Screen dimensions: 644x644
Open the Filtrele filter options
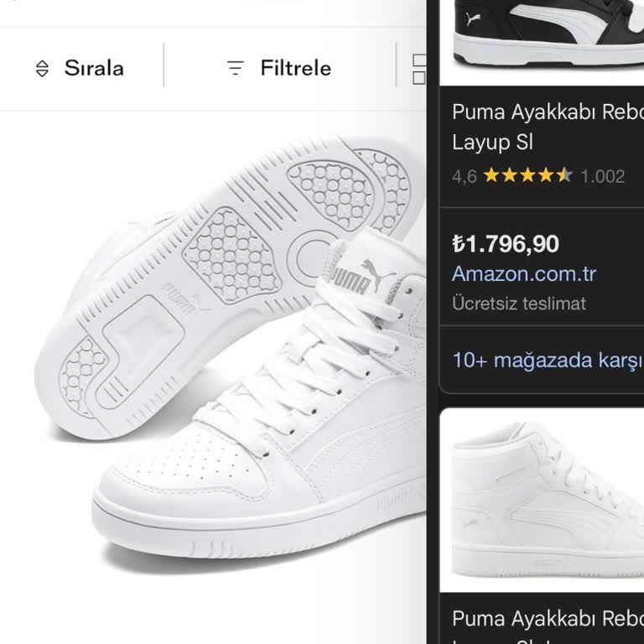pos(295,69)
